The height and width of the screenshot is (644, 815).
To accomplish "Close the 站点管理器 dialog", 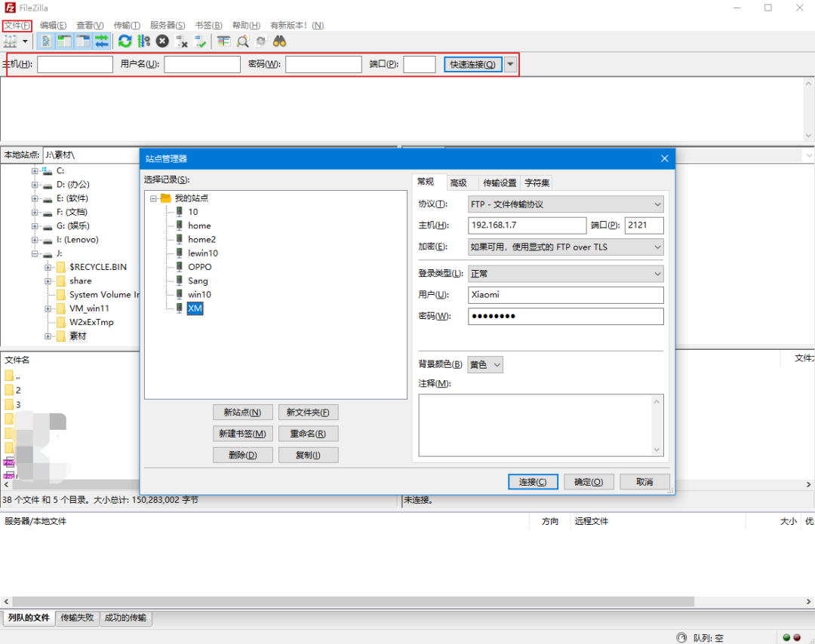I will click(664, 158).
